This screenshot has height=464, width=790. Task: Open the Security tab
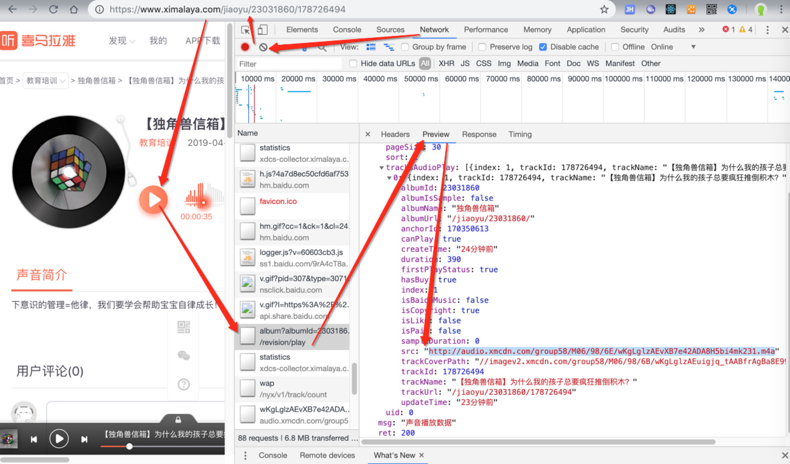click(634, 30)
